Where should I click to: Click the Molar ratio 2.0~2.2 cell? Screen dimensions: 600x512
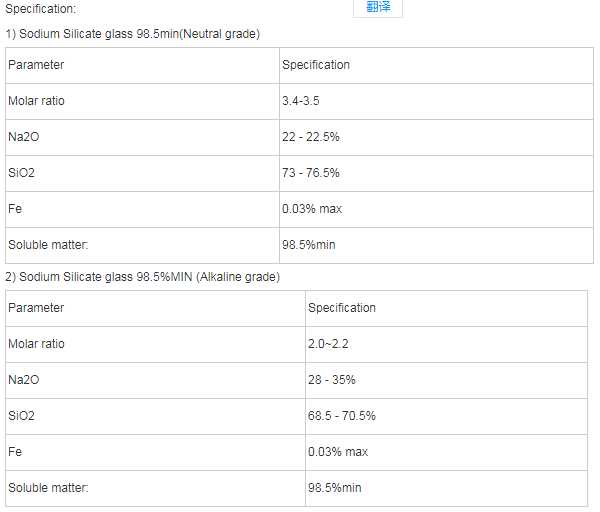(328, 344)
